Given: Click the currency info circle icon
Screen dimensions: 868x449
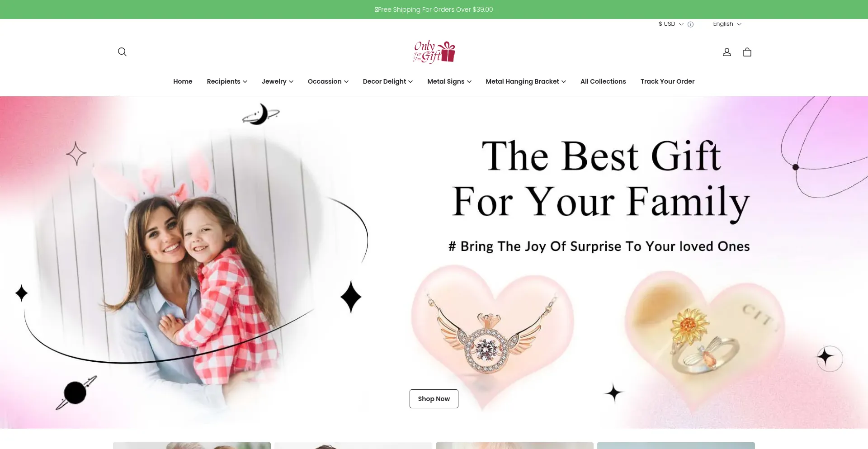Looking at the screenshot, I should point(690,24).
